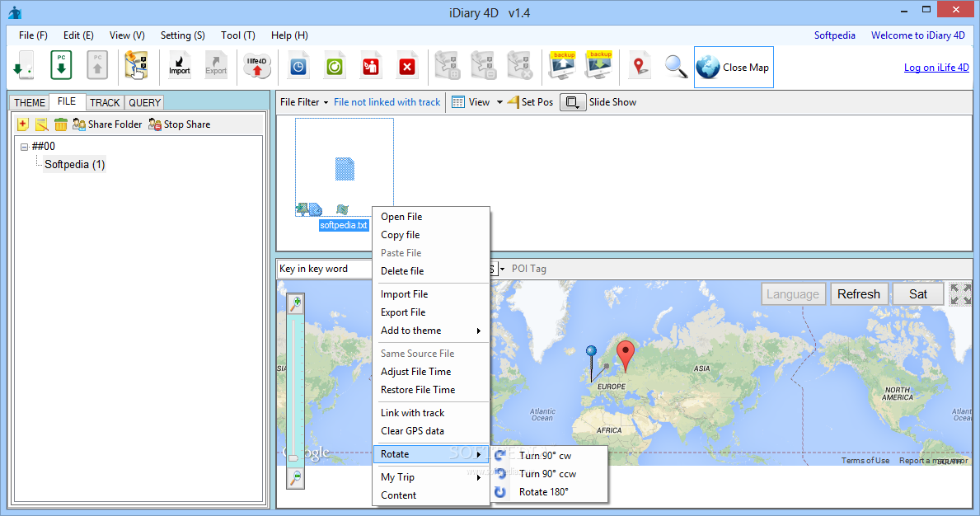980x516 pixels.
Task: Open the File (F) menu
Action: coord(33,35)
